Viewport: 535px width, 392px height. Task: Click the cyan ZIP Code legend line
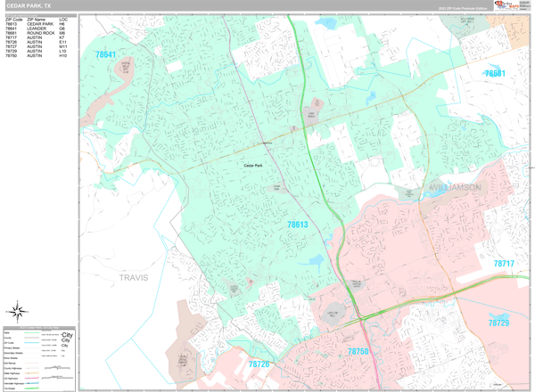pos(31,343)
